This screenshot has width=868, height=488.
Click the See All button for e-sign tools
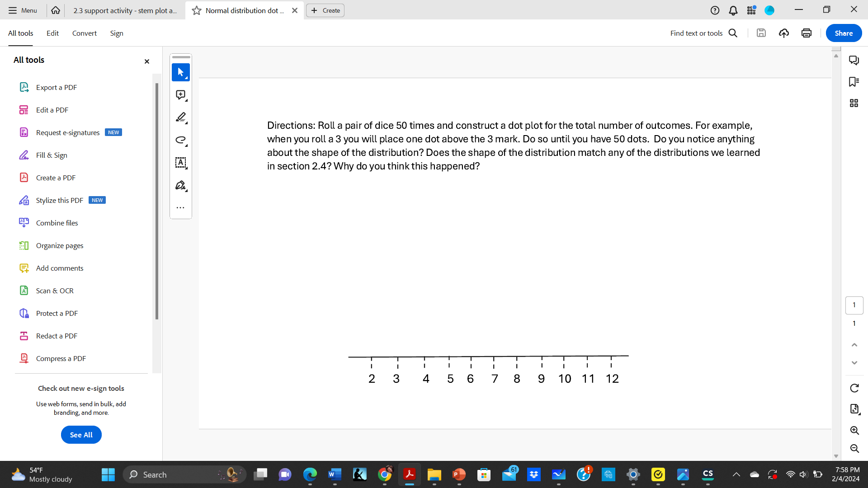(x=81, y=434)
